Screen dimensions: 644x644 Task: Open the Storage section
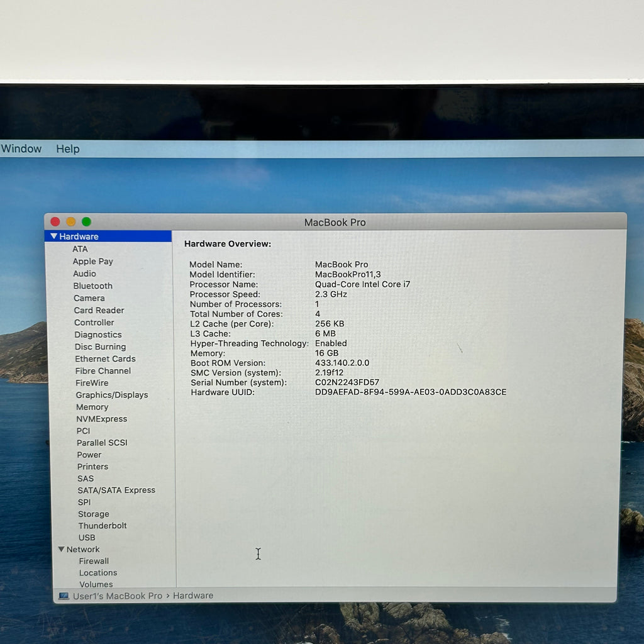tap(94, 514)
